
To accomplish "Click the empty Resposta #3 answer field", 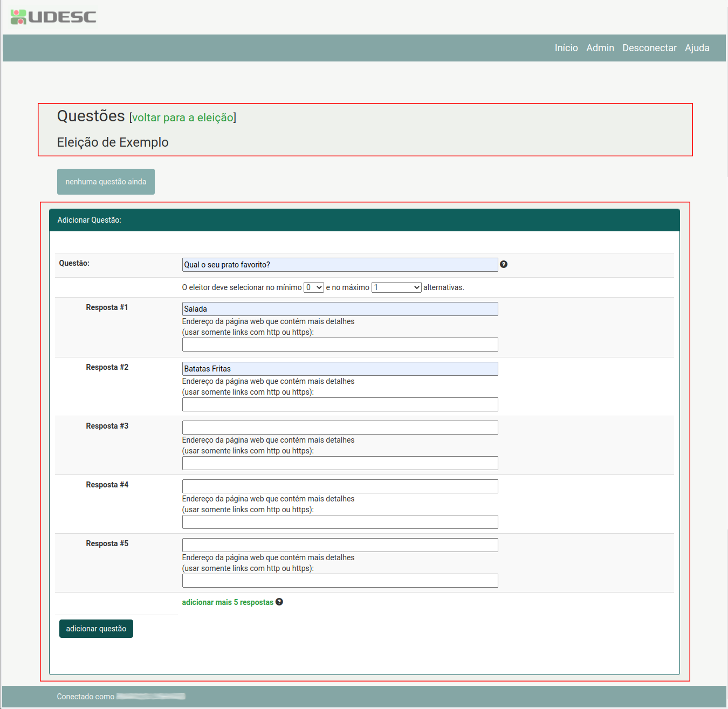I will (x=340, y=428).
